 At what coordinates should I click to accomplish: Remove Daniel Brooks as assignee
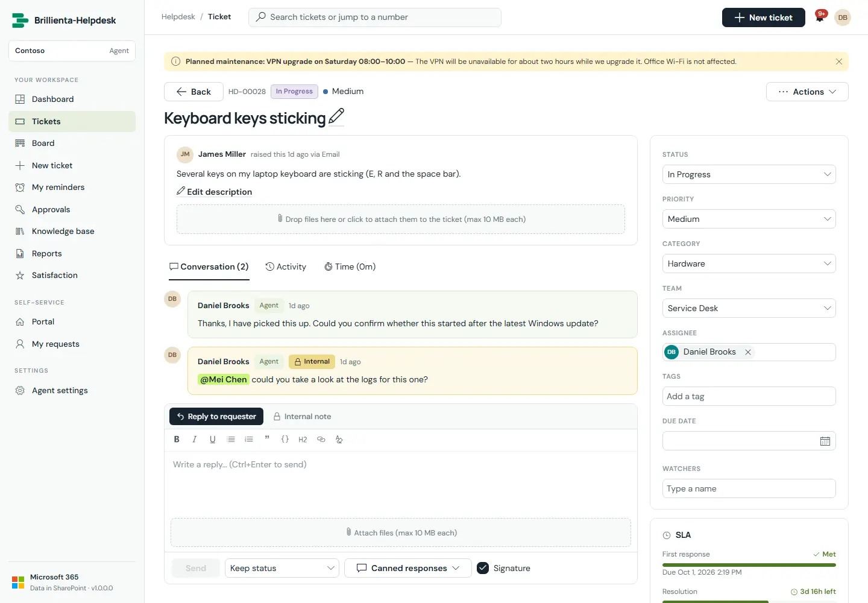[x=748, y=352]
